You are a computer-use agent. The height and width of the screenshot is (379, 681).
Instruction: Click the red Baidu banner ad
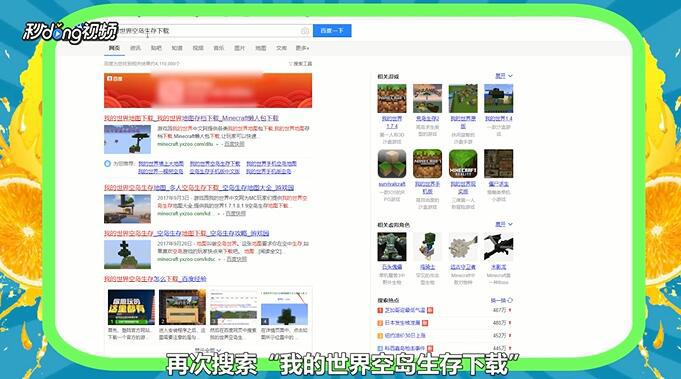[208, 90]
